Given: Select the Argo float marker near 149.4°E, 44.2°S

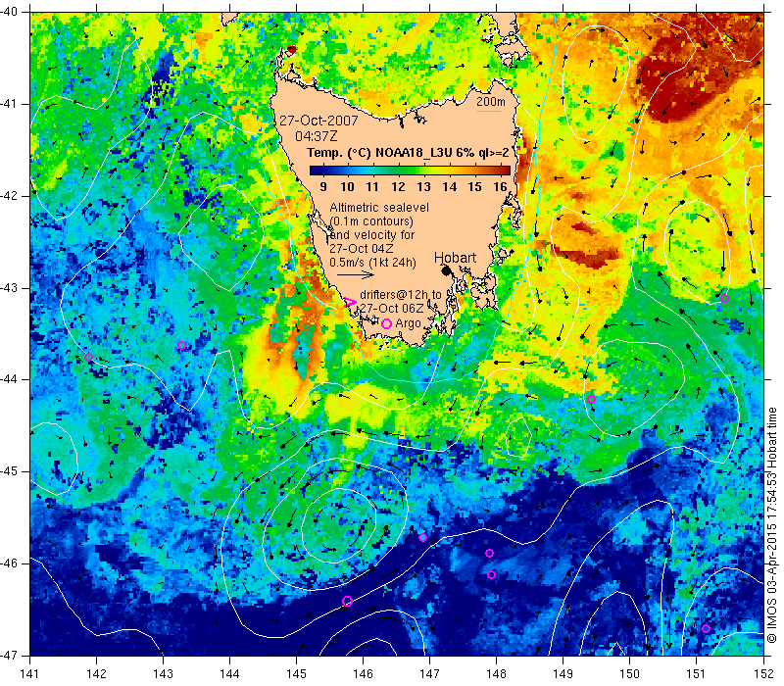Looking at the screenshot, I should [591, 400].
